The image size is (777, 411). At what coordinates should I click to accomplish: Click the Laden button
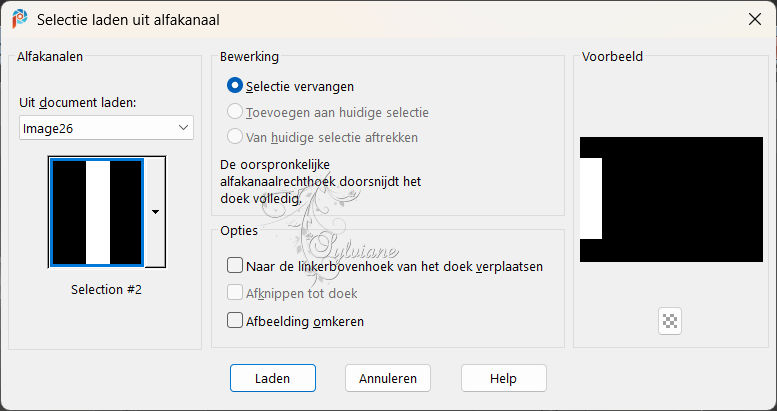[x=273, y=378]
